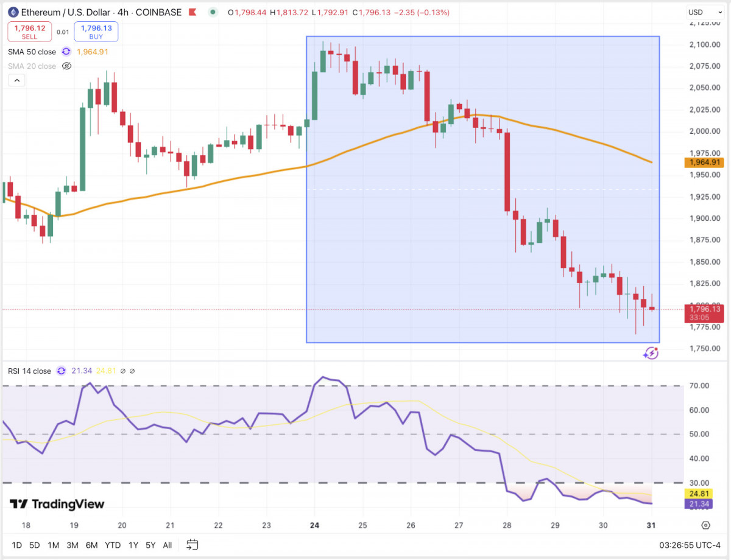The image size is (731, 560).
Task: Click the SMA 20 close legend label
Action: pos(32,66)
